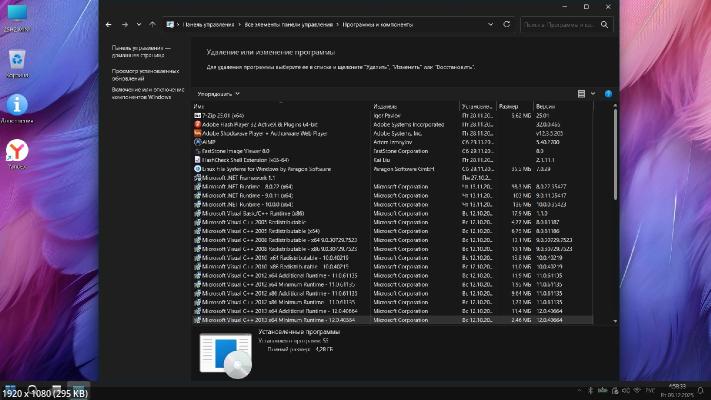Open Yandex browser desktop shortcut

coord(17,151)
